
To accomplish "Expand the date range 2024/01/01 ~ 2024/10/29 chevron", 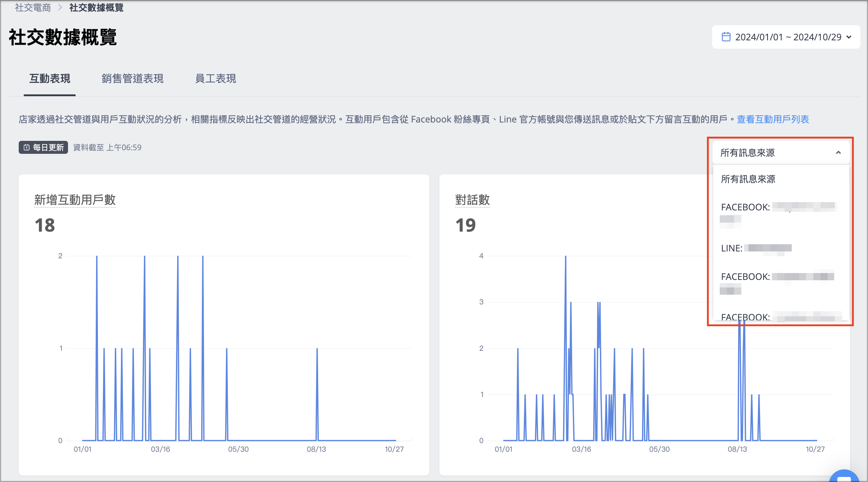I will (849, 37).
